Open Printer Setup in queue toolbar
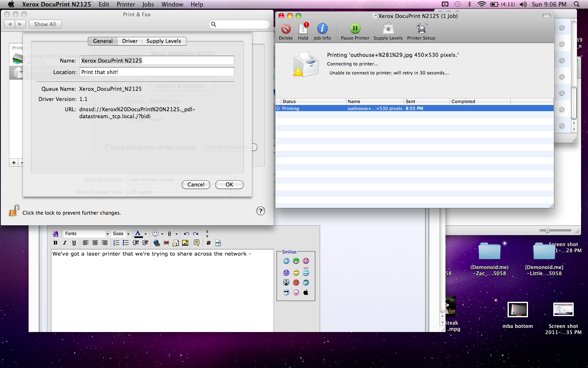The width and height of the screenshot is (588, 368). click(421, 32)
